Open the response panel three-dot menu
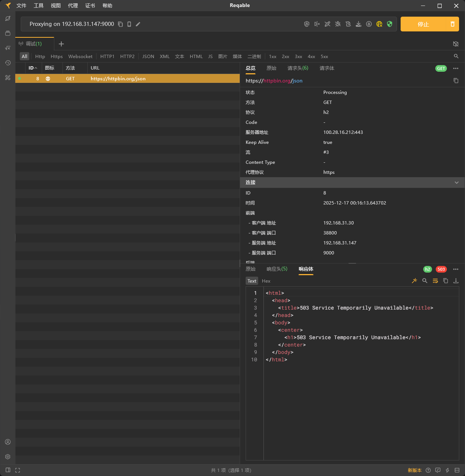The width and height of the screenshot is (465, 476). pyautogui.click(x=456, y=269)
